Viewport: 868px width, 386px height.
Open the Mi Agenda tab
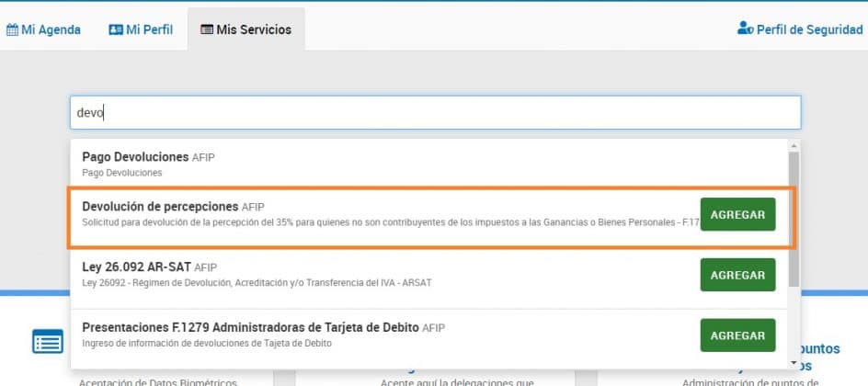[43, 29]
